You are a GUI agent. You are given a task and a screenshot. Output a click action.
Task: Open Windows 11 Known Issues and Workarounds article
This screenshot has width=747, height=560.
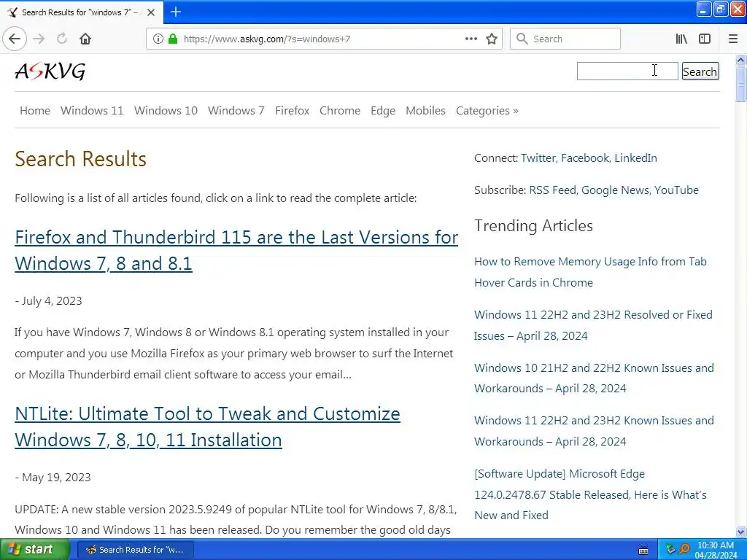[x=594, y=431]
